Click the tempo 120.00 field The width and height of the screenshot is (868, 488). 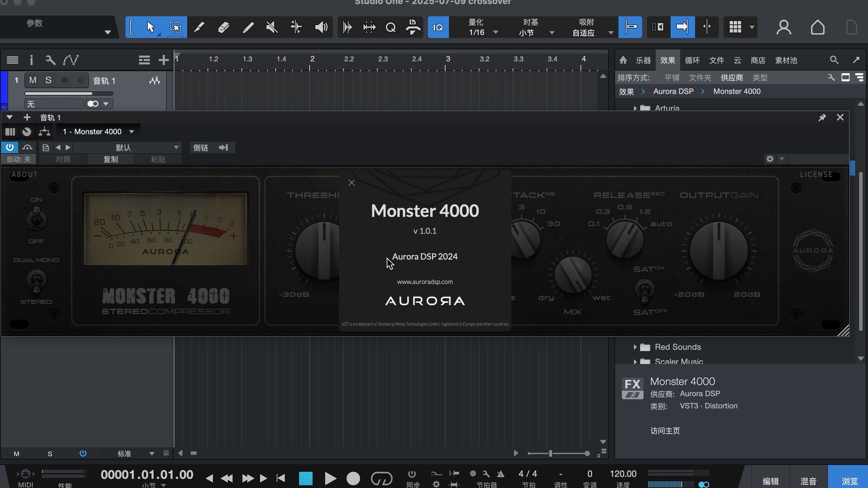click(x=623, y=474)
